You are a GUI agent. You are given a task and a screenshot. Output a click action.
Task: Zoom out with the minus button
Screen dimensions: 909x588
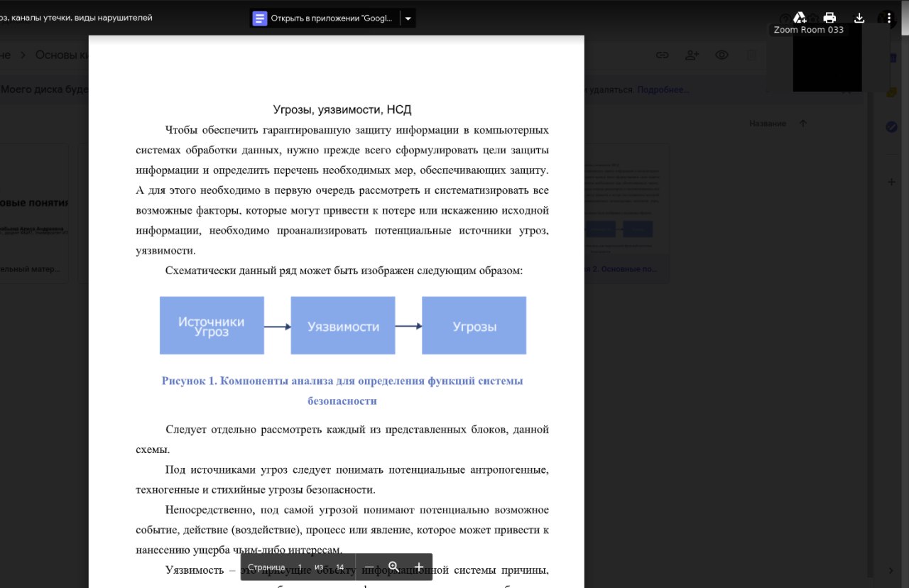tap(369, 567)
